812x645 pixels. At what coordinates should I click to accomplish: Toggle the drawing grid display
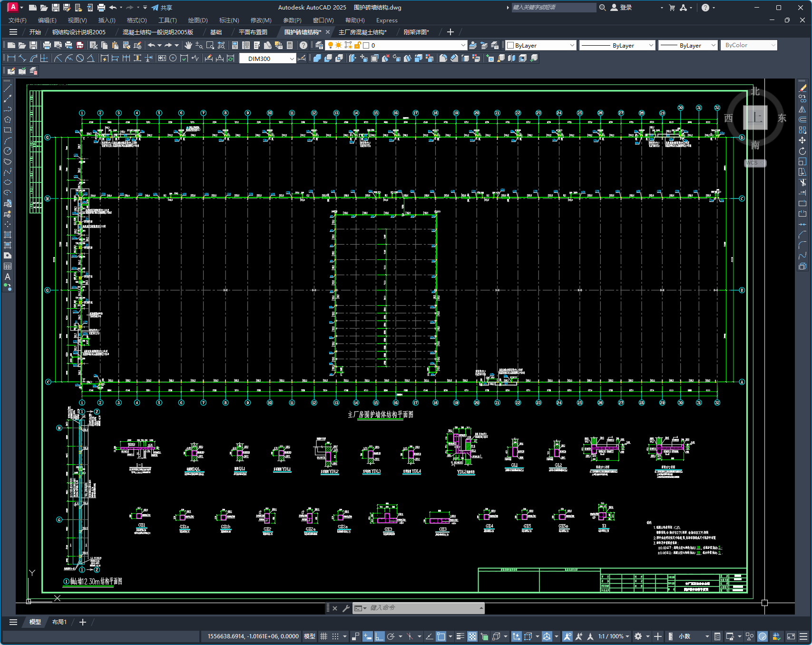[x=324, y=636]
